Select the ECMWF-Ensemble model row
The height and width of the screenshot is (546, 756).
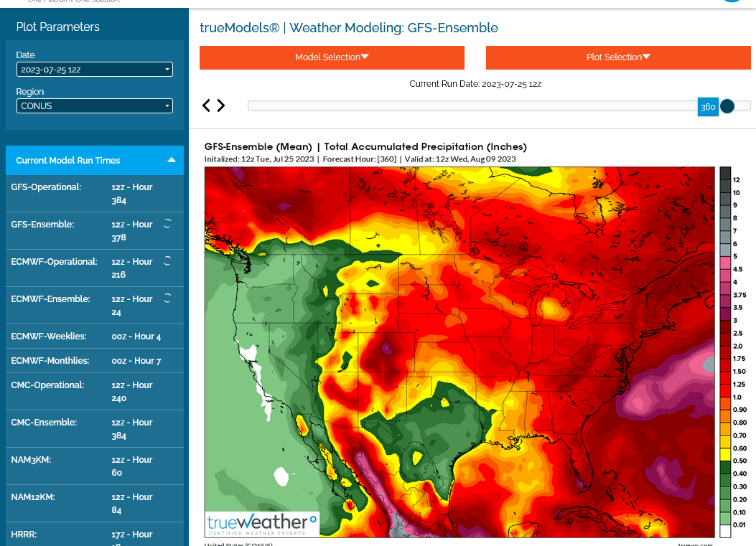tap(95, 306)
